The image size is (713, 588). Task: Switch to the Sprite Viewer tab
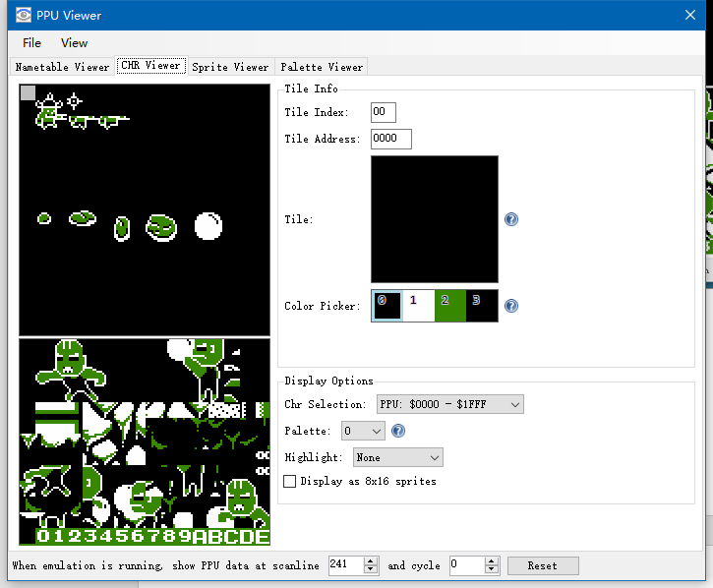(230, 67)
